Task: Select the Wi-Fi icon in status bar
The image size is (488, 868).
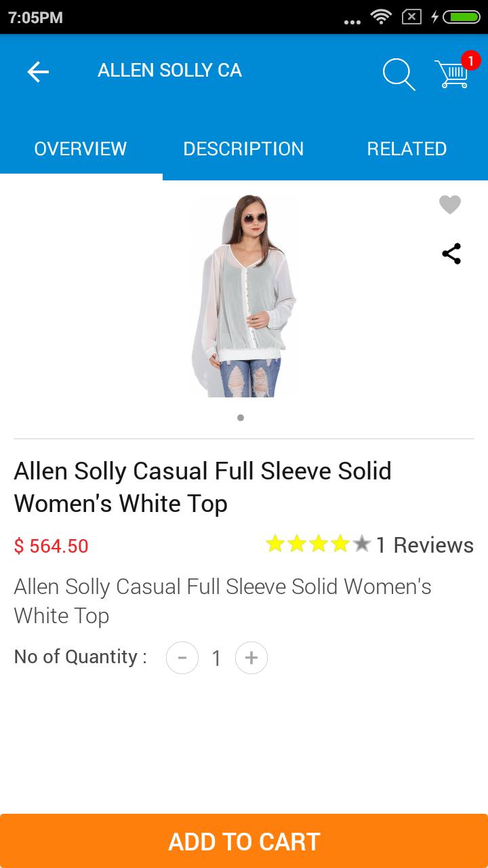Action: pos(380,17)
